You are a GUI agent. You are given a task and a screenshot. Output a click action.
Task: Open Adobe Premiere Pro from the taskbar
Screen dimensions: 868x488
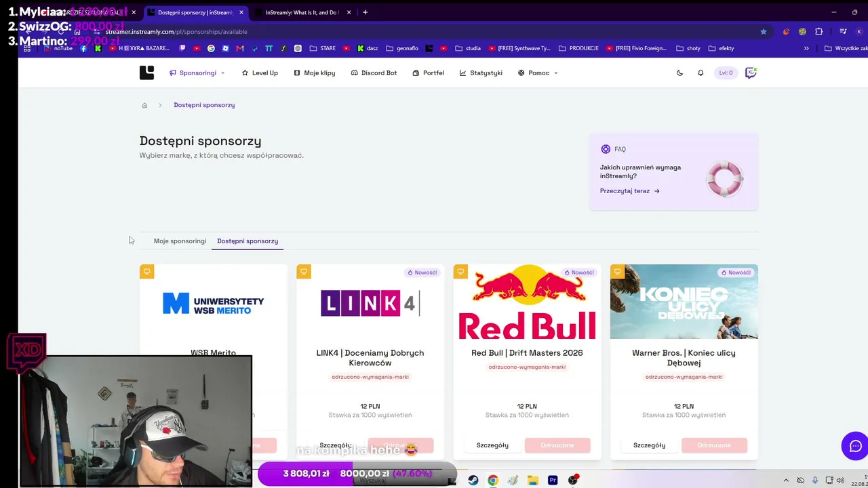pos(553,480)
